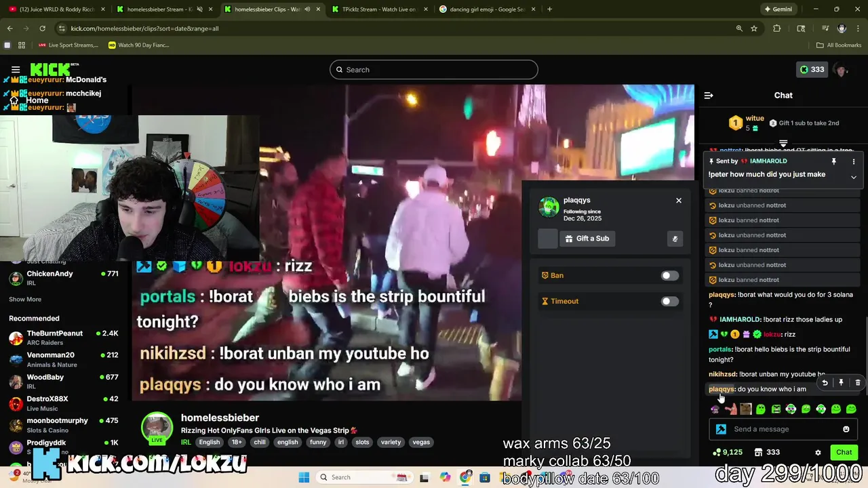Open ChickenAndy channel in sidebar
The width and height of the screenshot is (868, 488).
coord(64,278)
